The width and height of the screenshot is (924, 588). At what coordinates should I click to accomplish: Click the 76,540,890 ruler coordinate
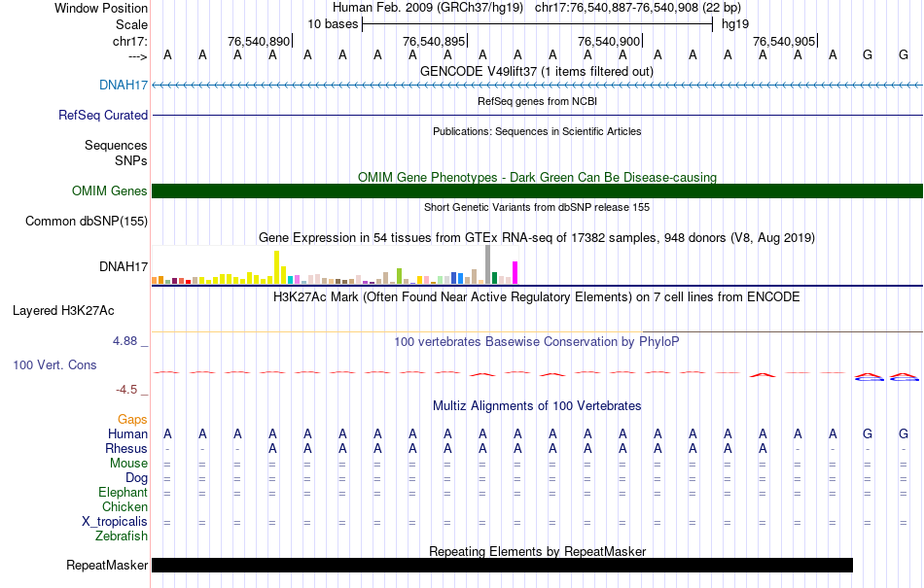coord(259,41)
